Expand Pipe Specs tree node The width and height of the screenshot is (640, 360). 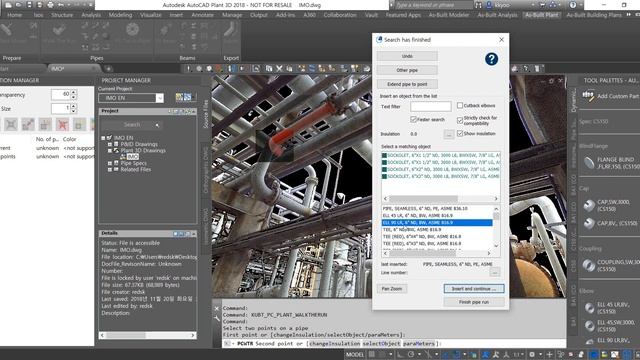pyautogui.click(x=110, y=163)
